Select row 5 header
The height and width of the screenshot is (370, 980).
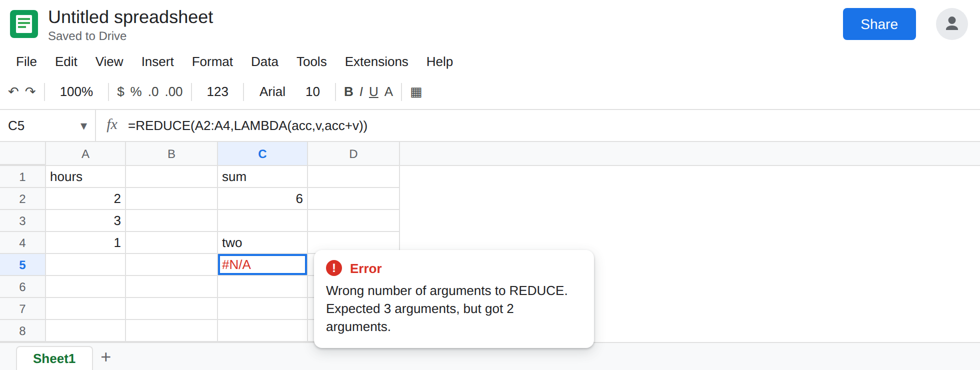(22, 264)
